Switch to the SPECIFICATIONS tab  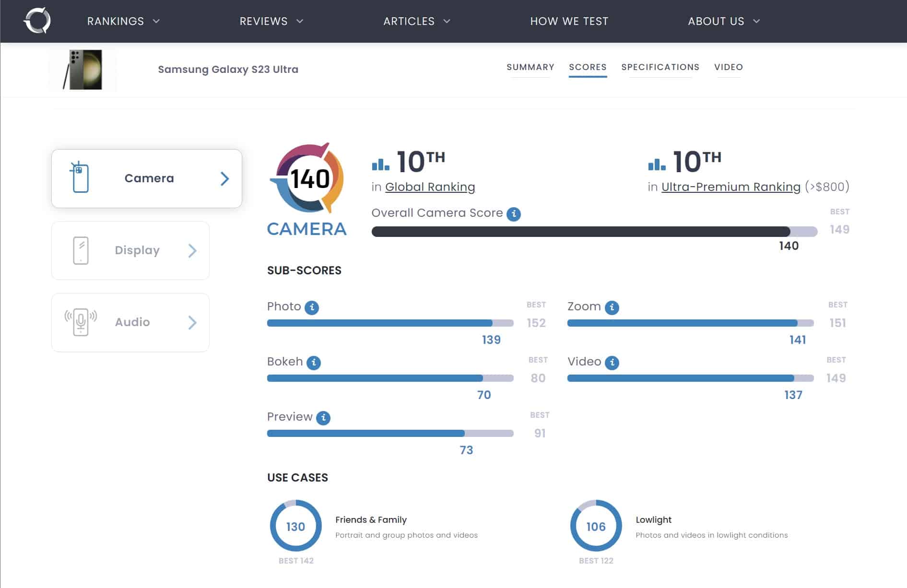click(660, 67)
